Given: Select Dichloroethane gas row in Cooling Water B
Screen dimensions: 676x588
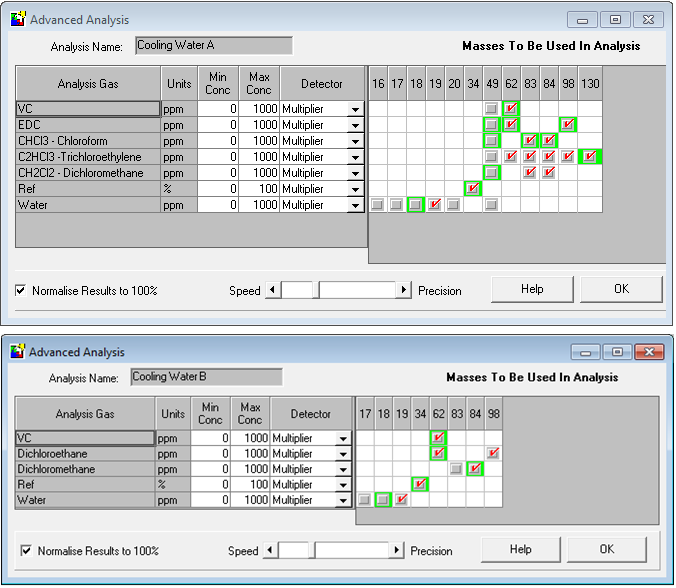Looking at the screenshot, I should tap(85, 454).
